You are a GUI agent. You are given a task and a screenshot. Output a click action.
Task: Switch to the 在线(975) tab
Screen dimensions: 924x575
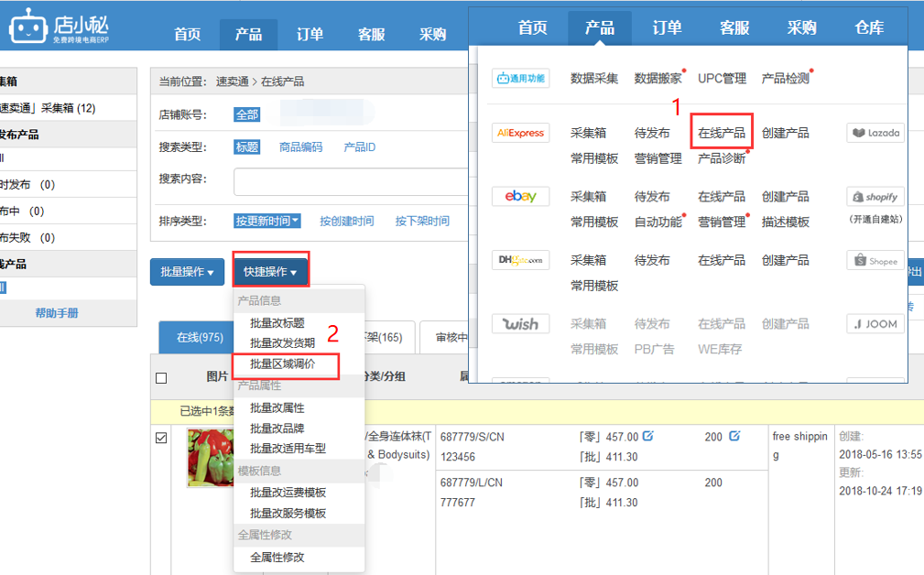200,337
